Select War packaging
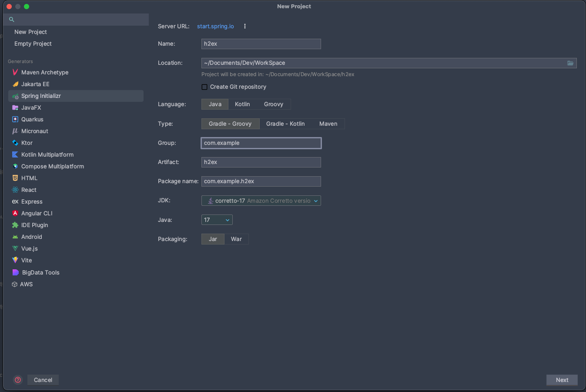The width and height of the screenshot is (586, 392). (236, 239)
